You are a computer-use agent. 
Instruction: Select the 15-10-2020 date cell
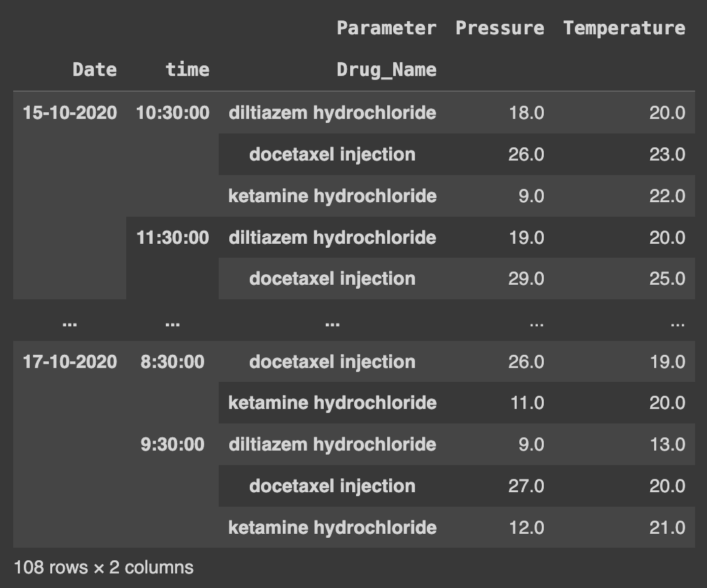(70, 113)
